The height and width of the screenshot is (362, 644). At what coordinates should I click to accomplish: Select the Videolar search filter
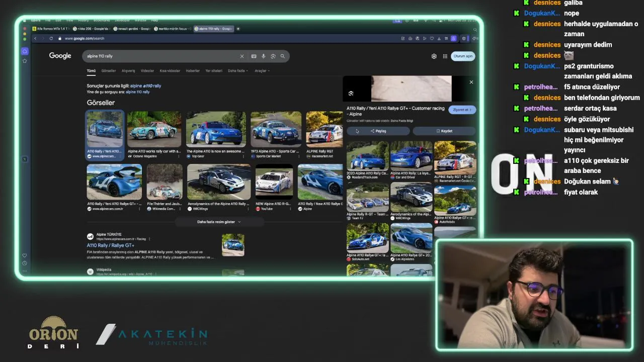[x=147, y=71]
